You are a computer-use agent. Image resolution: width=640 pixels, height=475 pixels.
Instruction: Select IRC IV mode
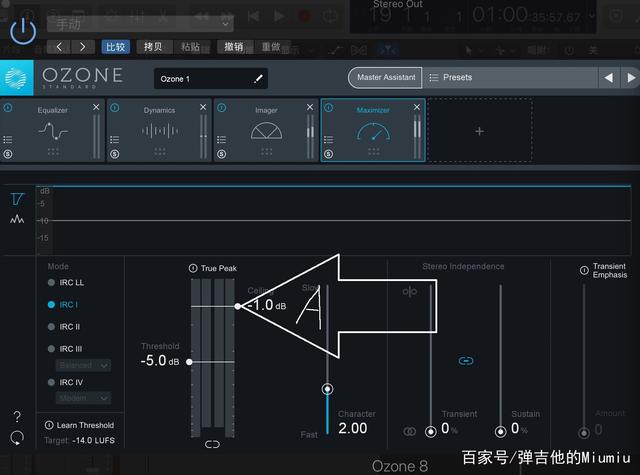point(65,382)
